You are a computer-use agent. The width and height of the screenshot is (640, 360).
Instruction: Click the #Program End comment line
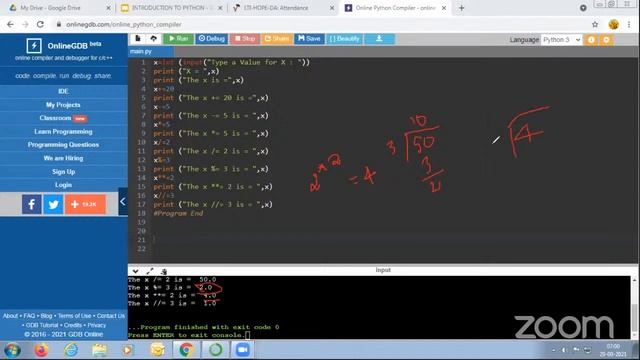pyautogui.click(x=178, y=213)
